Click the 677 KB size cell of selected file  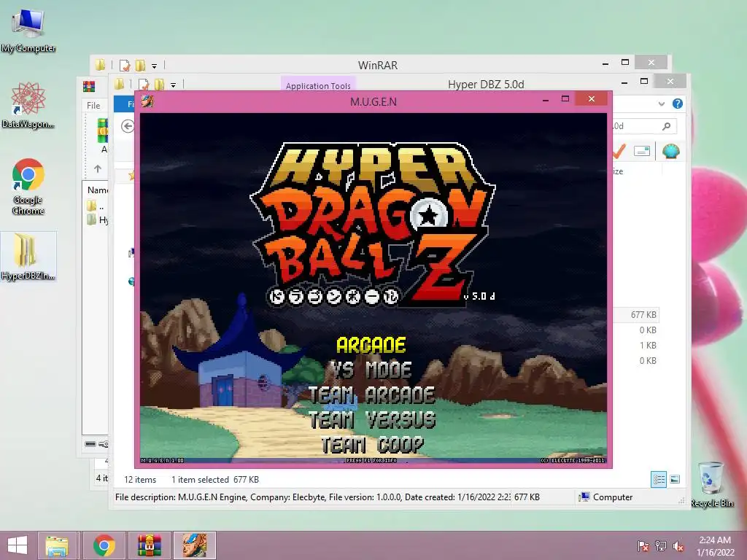(x=643, y=315)
